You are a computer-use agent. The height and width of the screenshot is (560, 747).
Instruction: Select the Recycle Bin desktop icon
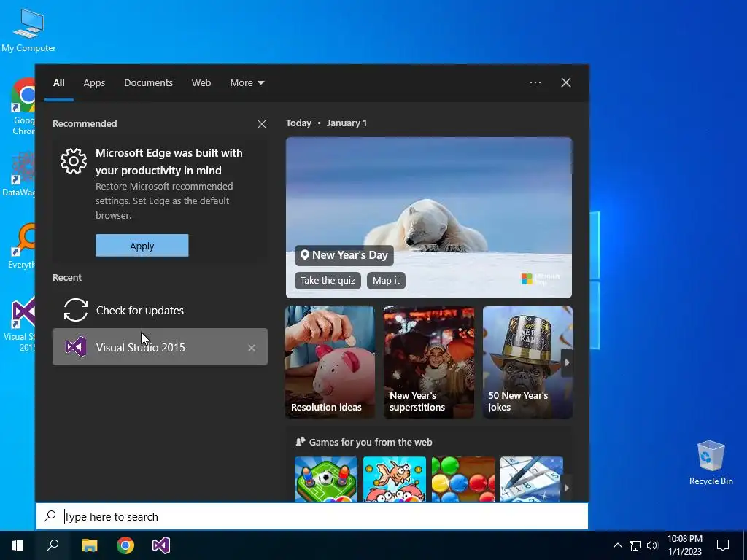[711, 463]
